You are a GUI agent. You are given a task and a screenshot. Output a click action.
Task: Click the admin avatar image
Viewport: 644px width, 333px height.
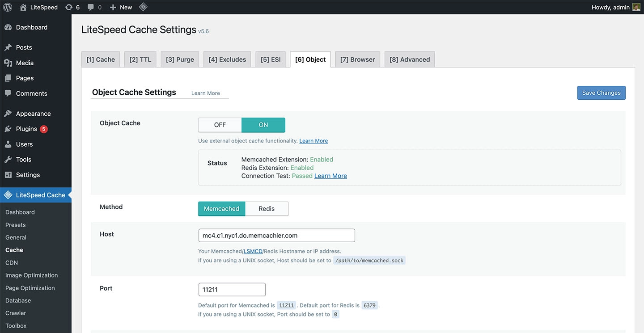pyautogui.click(x=636, y=7)
